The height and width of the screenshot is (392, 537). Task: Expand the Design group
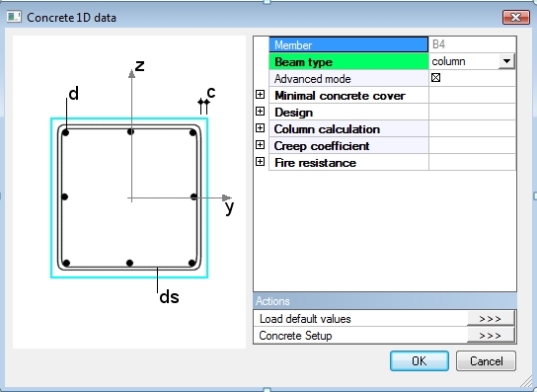tap(261, 112)
